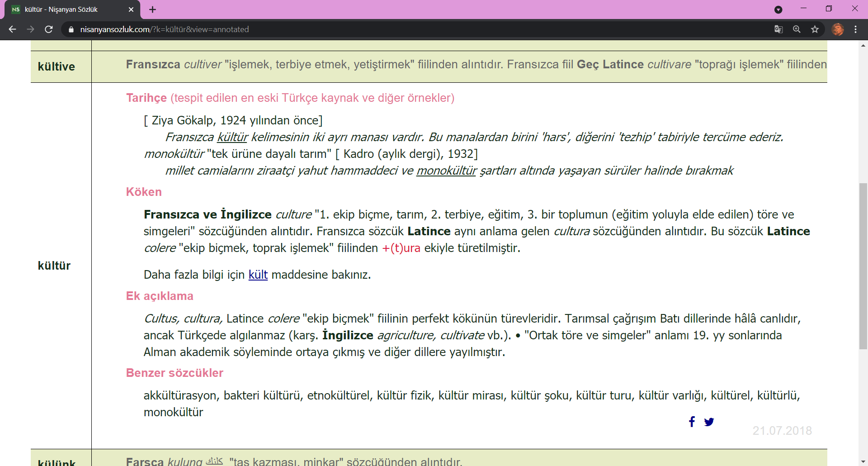The image size is (868, 466).
Task: Share the entry on Twitter
Action: point(709,422)
